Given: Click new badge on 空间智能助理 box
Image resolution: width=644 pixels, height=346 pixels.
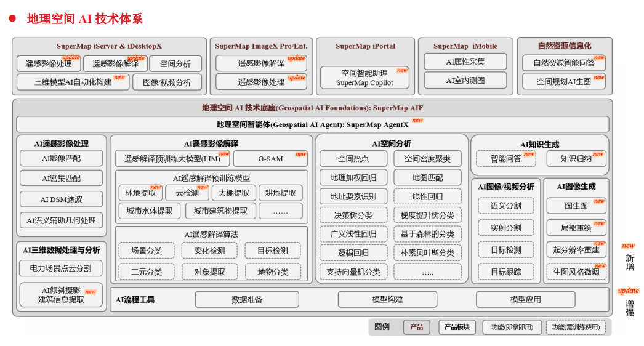Looking at the screenshot, I should click(402, 70).
